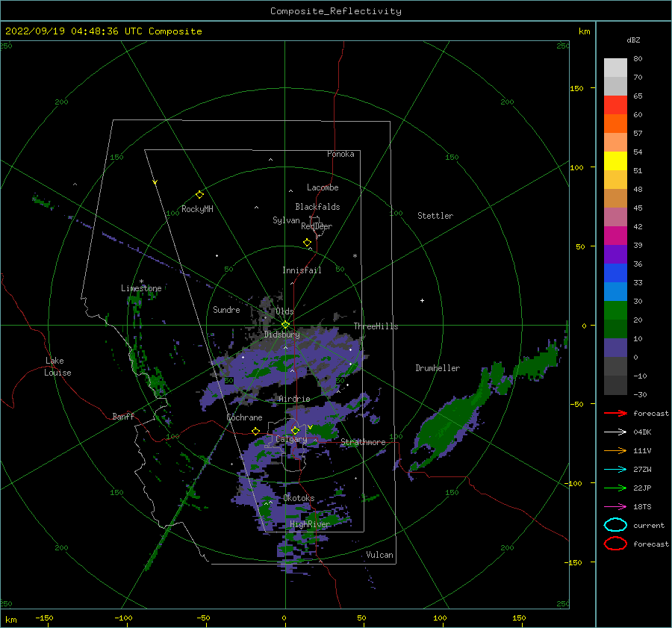Click the ThreeHills label
672x628 pixels.
coord(376,326)
